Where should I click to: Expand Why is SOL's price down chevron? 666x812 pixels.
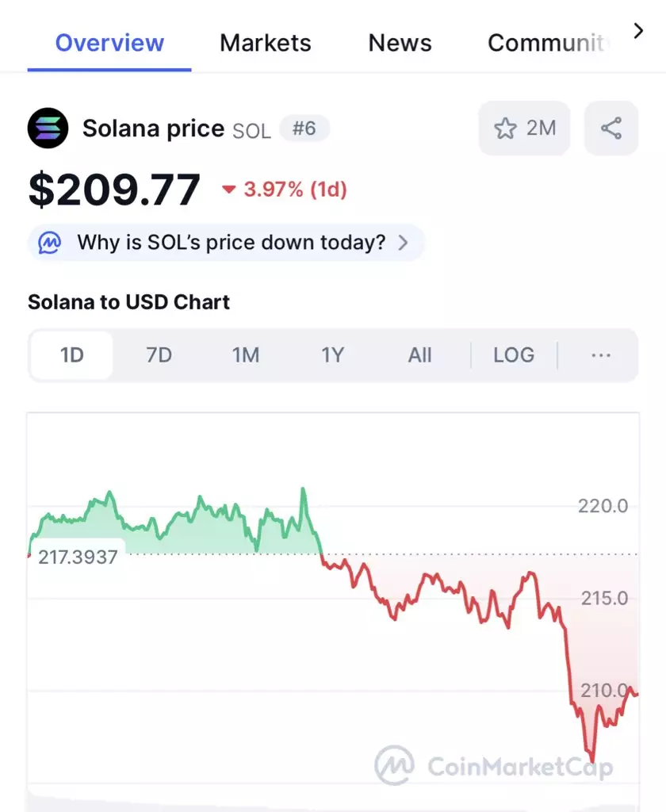pos(403,243)
